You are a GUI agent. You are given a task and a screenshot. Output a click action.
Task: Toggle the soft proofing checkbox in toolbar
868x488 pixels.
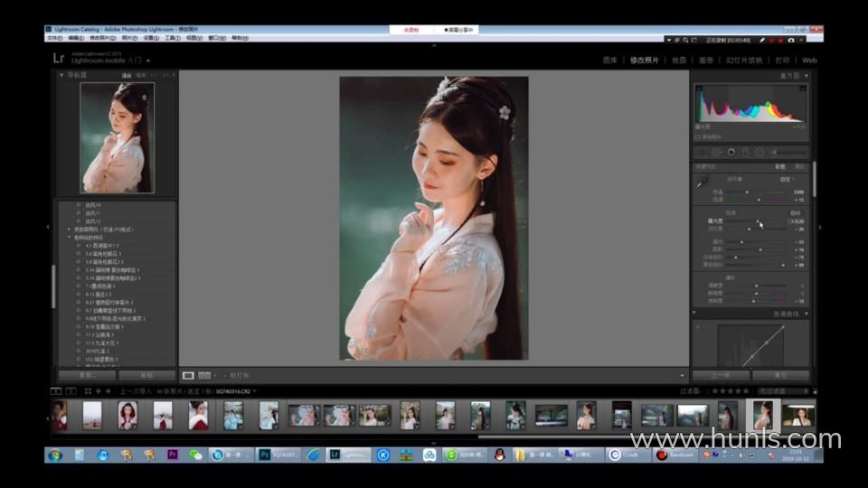click(224, 375)
